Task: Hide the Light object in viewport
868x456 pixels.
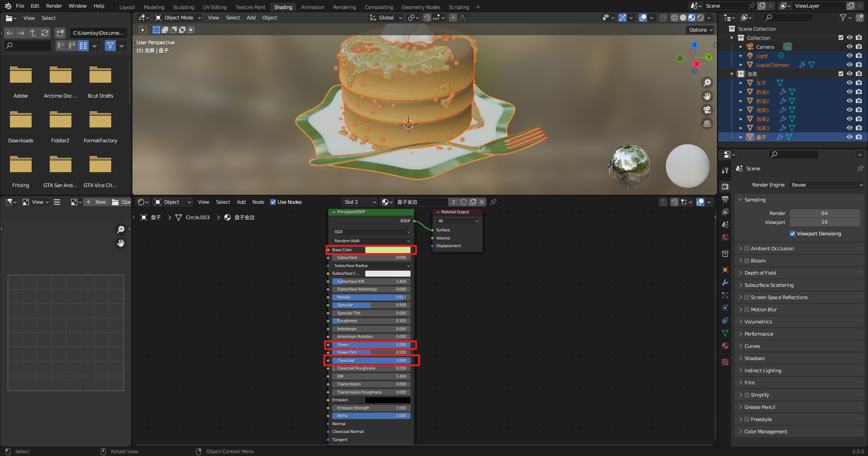Action: [x=849, y=56]
